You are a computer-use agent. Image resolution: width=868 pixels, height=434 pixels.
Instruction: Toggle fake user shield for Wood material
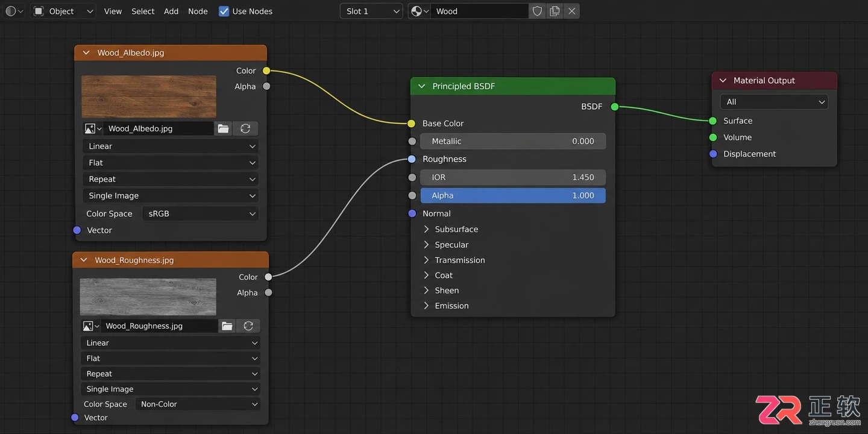click(x=537, y=11)
